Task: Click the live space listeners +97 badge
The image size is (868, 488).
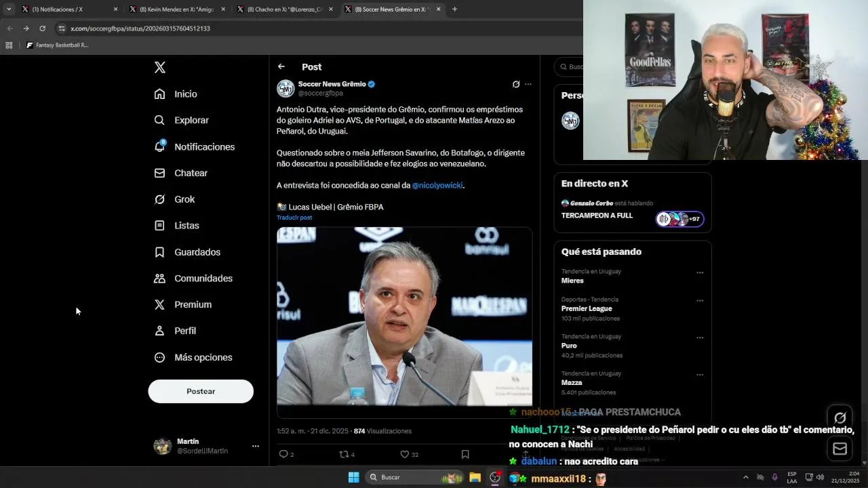Action: 679,219
